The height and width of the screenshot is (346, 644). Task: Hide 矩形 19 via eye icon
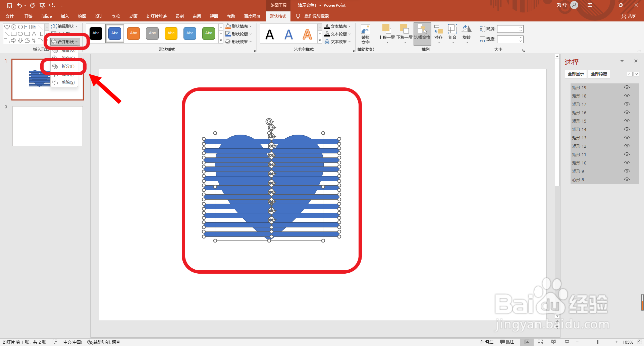(x=627, y=87)
